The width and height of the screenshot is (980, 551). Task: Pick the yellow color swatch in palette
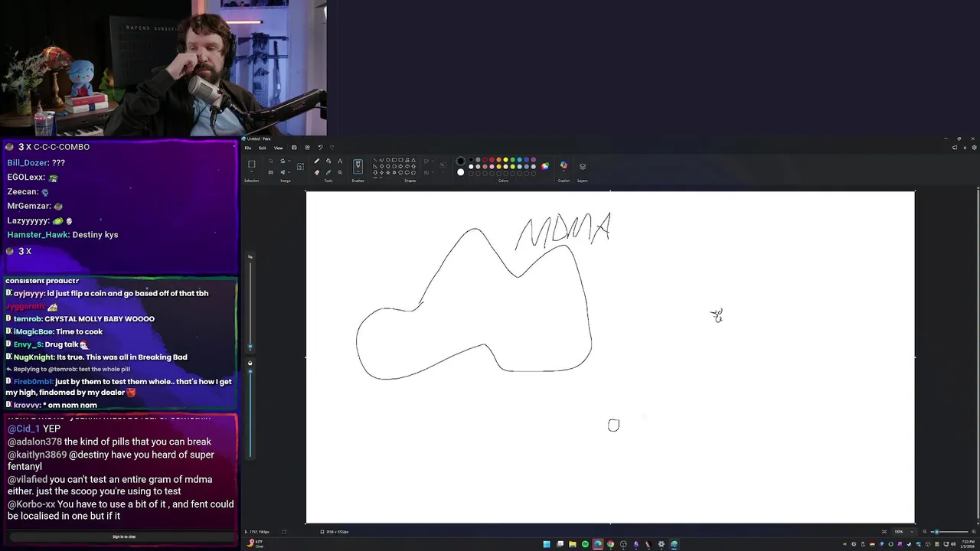(x=506, y=160)
